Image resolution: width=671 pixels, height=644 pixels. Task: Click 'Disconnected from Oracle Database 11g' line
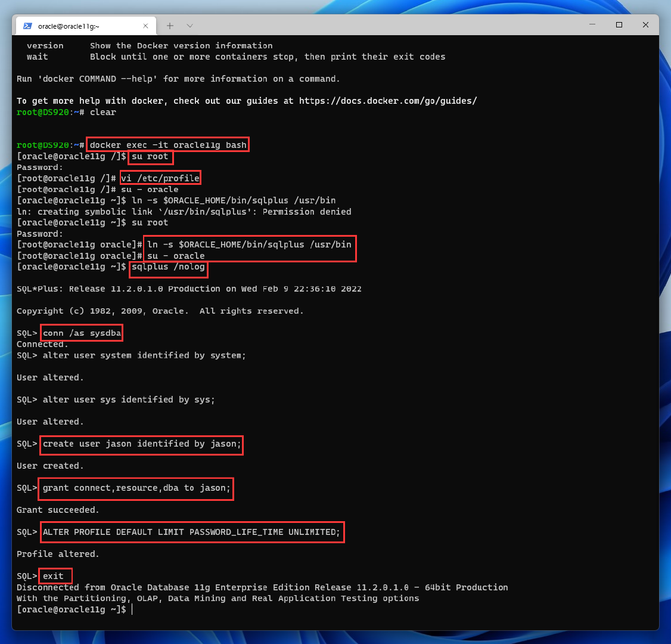pyautogui.click(x=262, y=587)
